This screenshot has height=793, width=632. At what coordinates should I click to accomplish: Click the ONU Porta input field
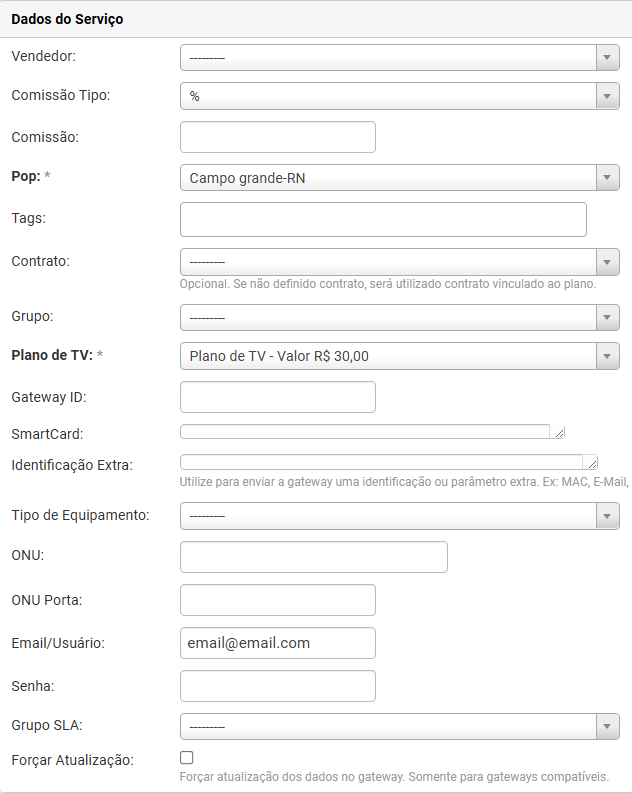pyautogui.click(x=277, y=600)
